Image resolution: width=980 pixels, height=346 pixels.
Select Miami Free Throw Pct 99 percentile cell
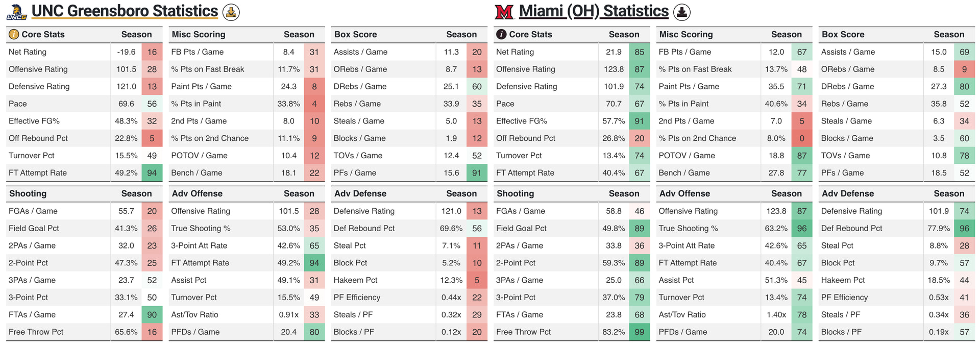click(x=640, y=332)
